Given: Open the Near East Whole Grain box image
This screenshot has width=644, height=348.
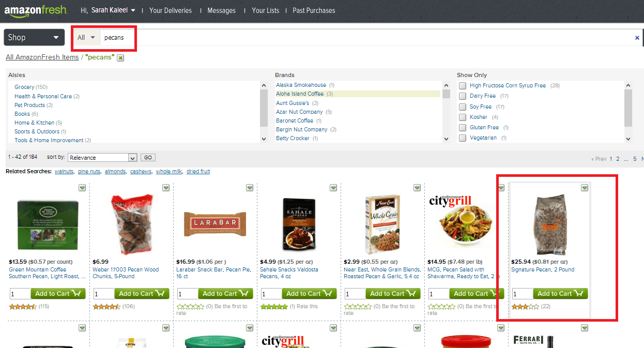Looking at the screenshot, I should click(382, 224).
